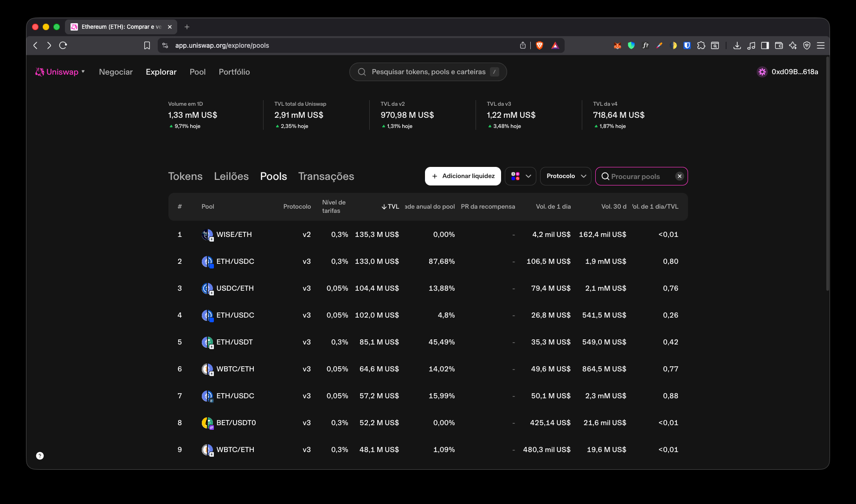Open the green shield extension
This screenshot has width=856, height=504.
click(x=631, y=45)
